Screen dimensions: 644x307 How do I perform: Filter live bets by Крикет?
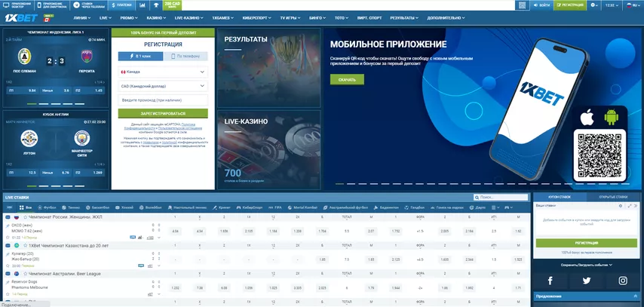[222, 207]
